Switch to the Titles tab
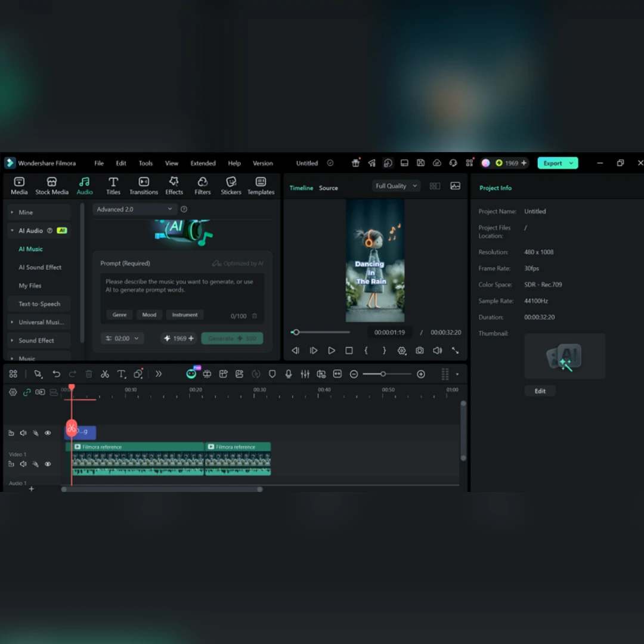This screenshot has height=644, width=644. point(113,185)
